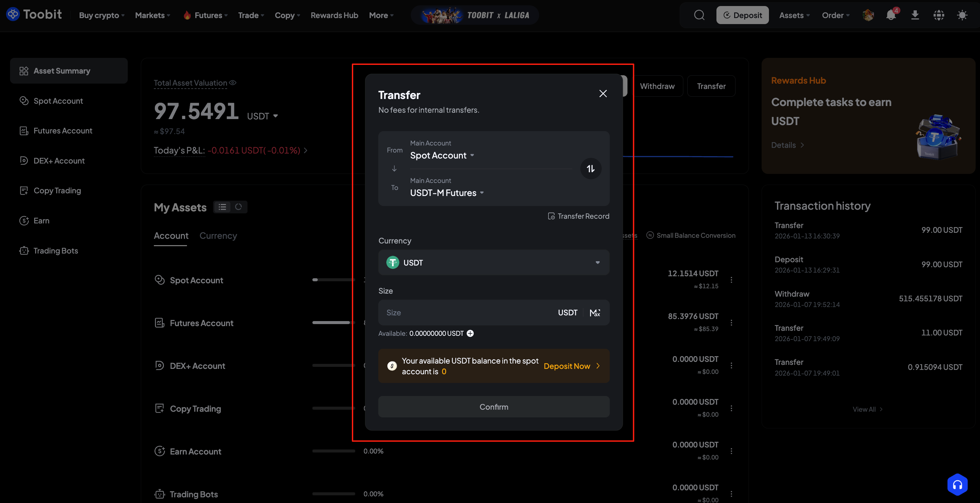Open the notifications bell icon

tap(891, 15)
